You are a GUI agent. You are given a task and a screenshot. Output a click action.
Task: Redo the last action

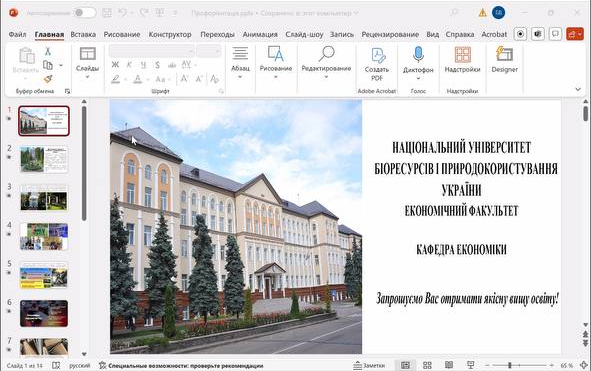144,13
